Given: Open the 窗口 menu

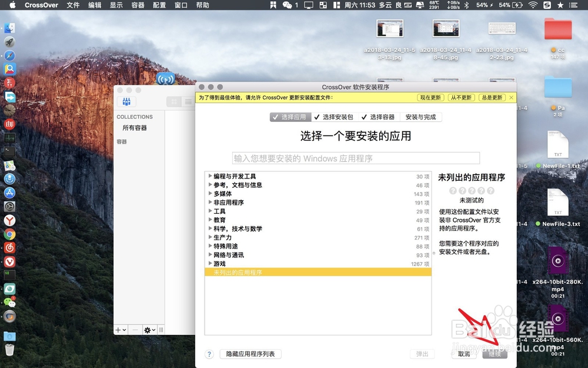Looking at the screenshot, I should pyautogui.click(x=181, y=5).
